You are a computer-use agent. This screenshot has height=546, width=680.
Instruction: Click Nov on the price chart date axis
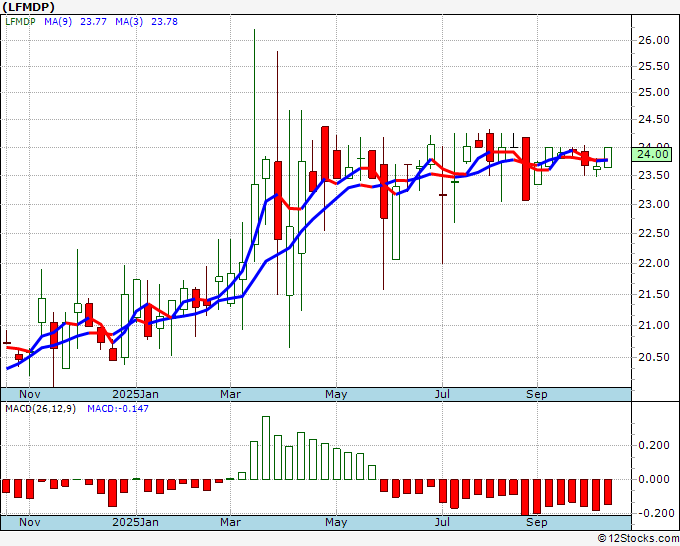click(x=29, y=394)
